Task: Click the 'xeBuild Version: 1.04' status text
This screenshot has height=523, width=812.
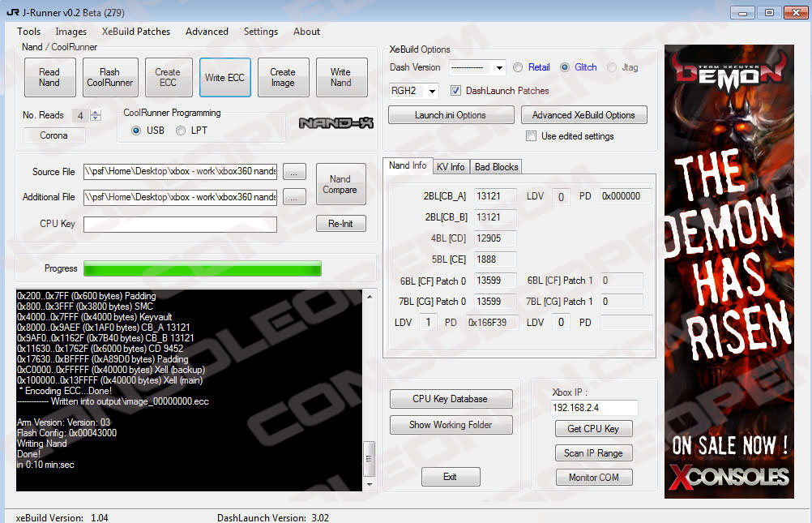Action: point(62,518)
